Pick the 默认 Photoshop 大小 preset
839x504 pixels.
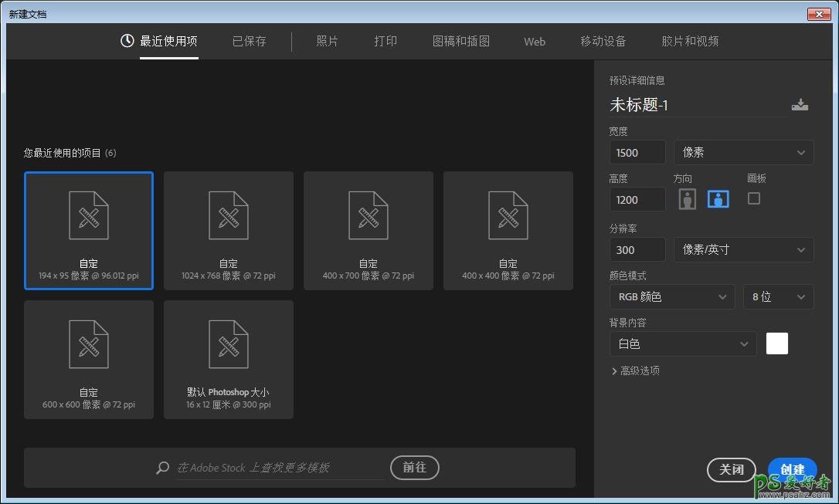tap(229, 360)
